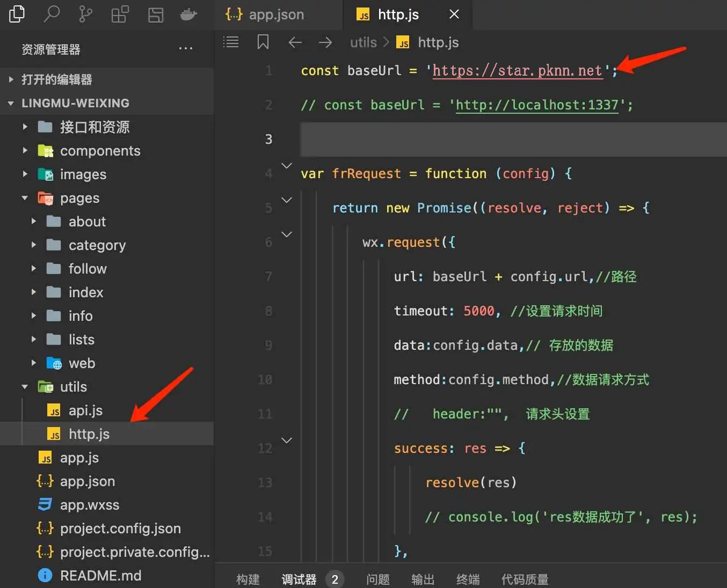Switch to the 调试器 panel tab
The width and height of the screenshot is (727, 588).
(x=299, y=579)
